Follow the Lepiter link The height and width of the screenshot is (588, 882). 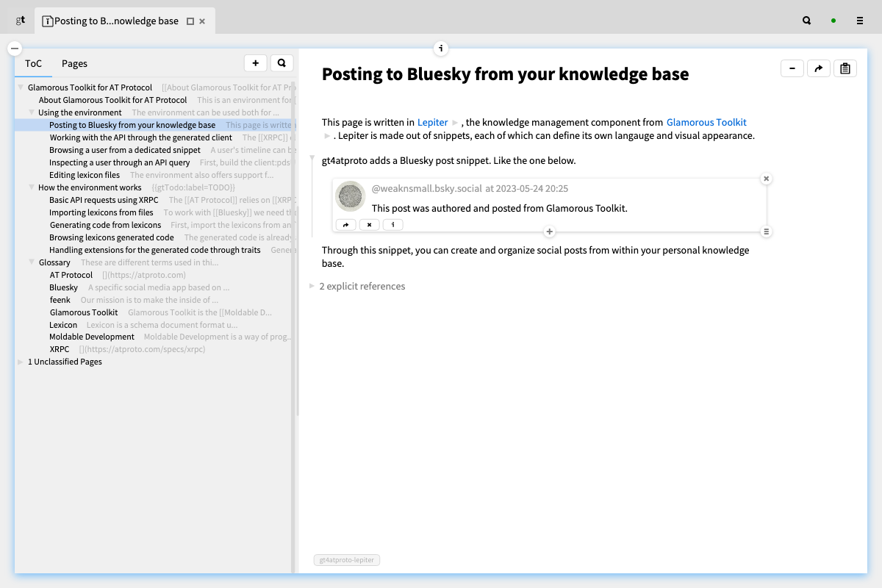point(432,123)
